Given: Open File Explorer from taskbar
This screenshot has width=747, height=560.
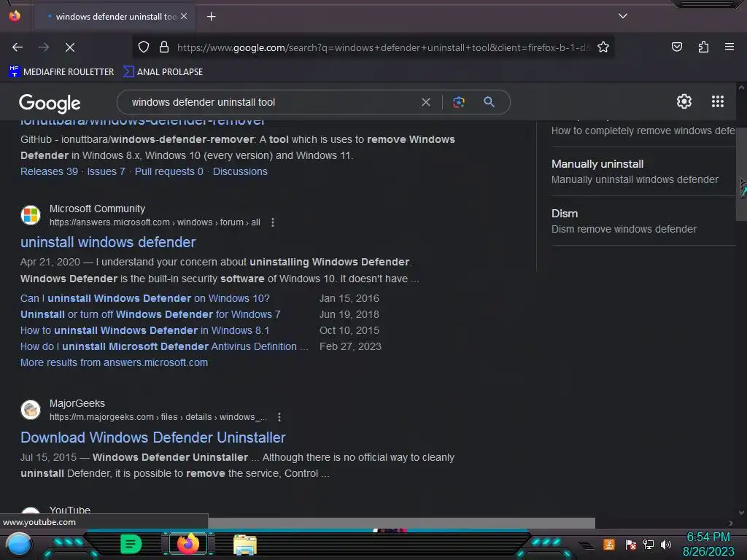Looking at the screenshot, I should (x=245, y=544).
